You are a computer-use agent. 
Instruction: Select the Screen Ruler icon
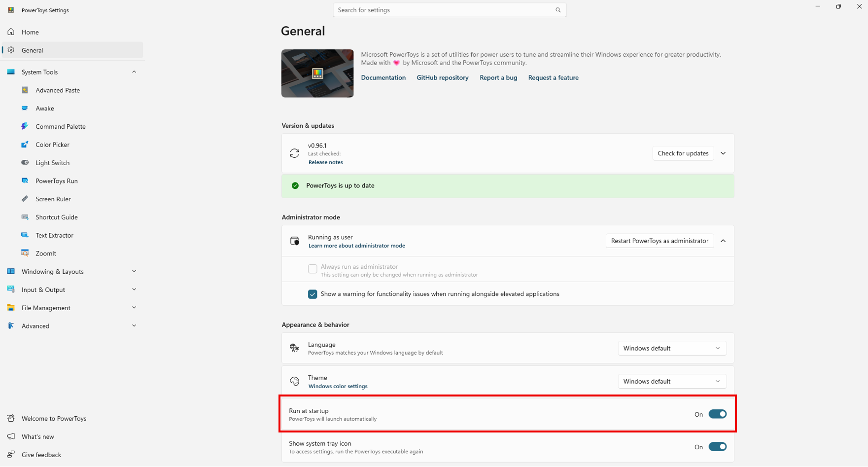tap(25, 199)
